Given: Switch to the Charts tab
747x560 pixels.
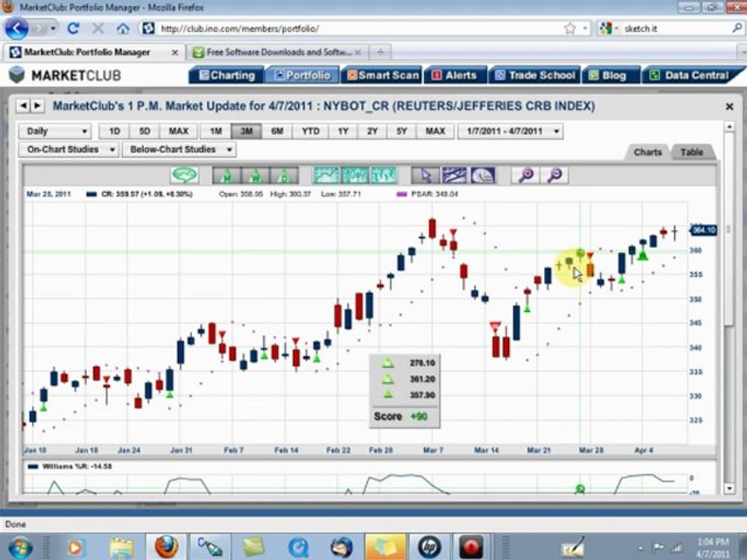Looking at the screenshot, I should (647, 152).
